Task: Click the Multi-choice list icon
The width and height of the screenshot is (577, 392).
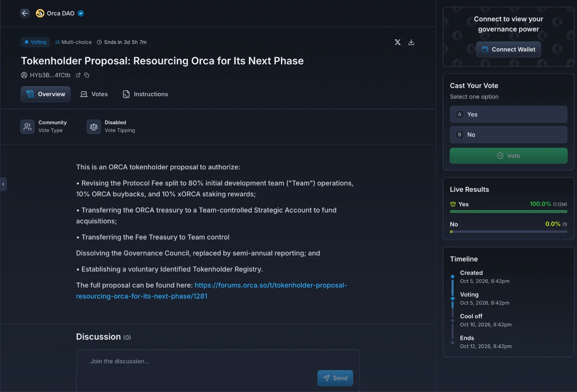Action: tap(57, 42)
